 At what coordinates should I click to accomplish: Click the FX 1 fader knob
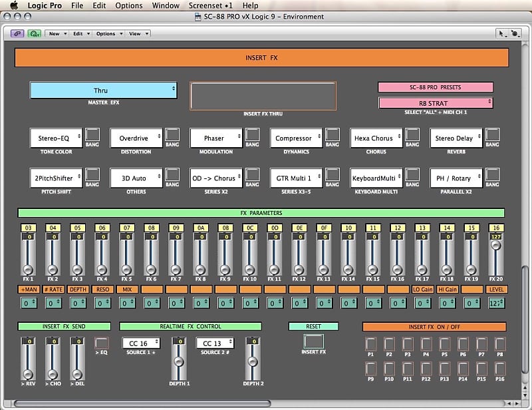[x=28, y=270]
